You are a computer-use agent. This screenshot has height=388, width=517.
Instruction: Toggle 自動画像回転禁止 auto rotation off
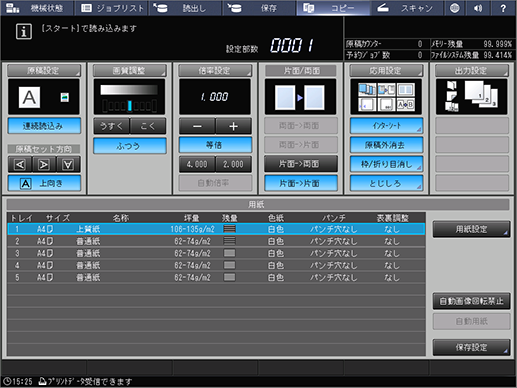(471, 301)
